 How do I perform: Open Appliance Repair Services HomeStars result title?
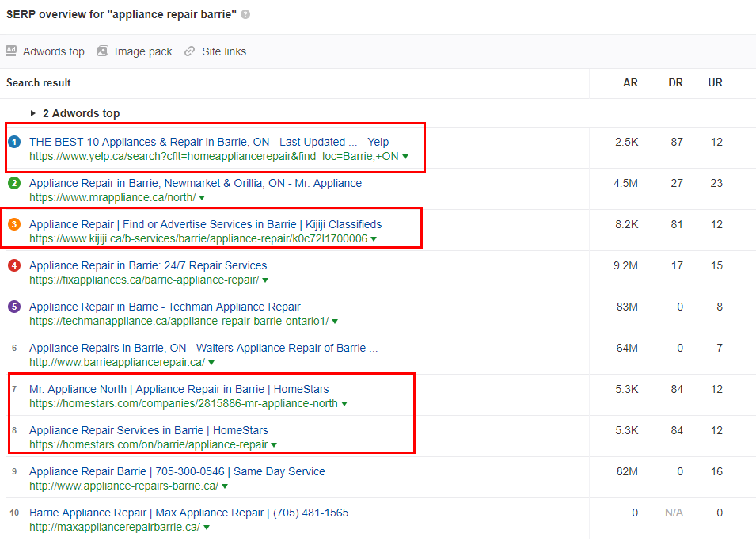tap(149, 430)
